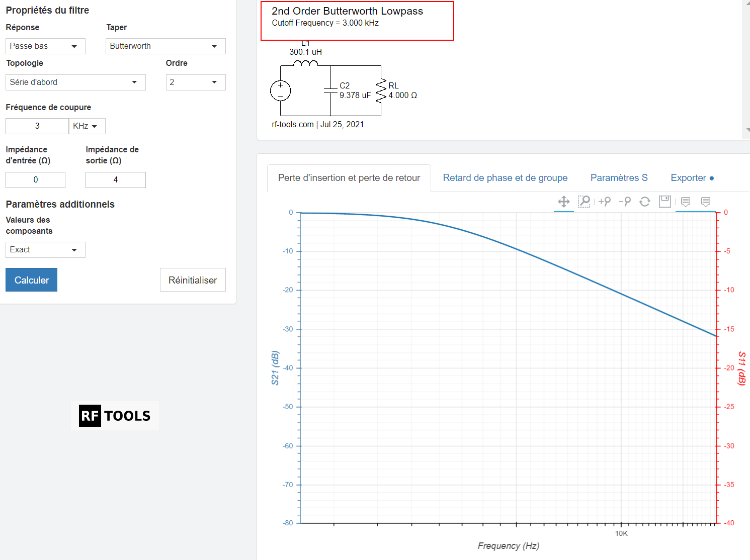Open the Taper dropdown showing Butterworth

(165, 46)
